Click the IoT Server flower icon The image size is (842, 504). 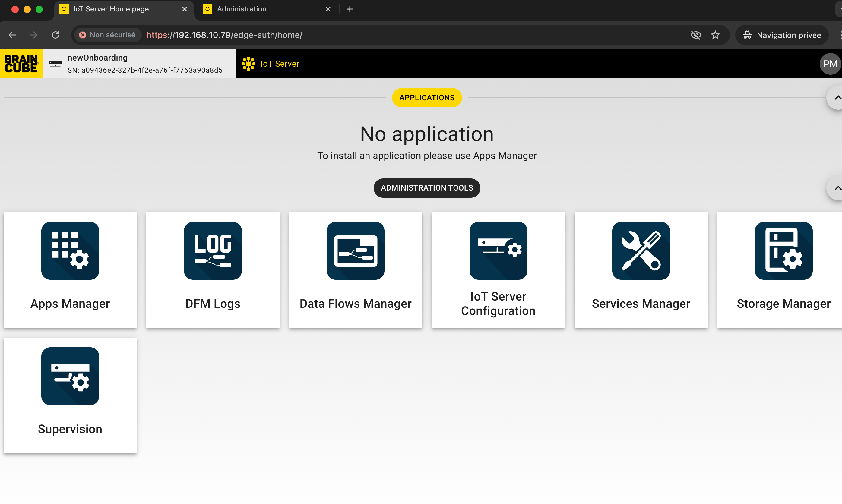pos(248,64)
